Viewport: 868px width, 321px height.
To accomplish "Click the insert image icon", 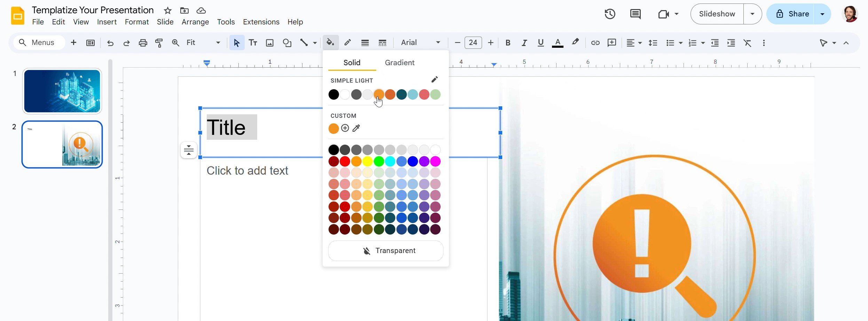I will pos(269,43).
